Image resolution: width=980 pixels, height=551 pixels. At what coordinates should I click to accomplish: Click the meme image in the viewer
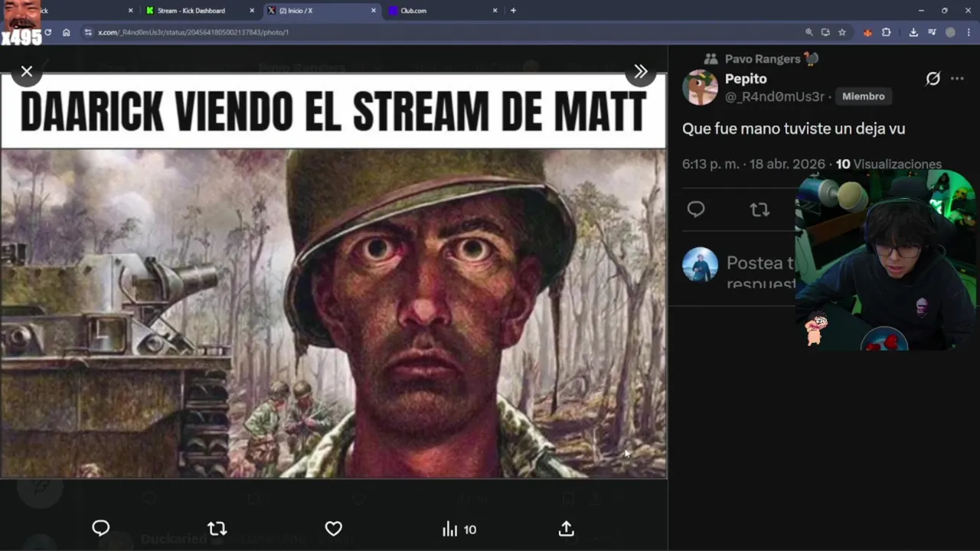(333, 275)
